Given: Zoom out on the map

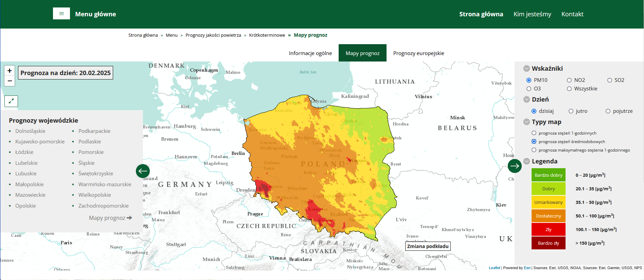Looking at the screenshot, I should pos(10,81).
